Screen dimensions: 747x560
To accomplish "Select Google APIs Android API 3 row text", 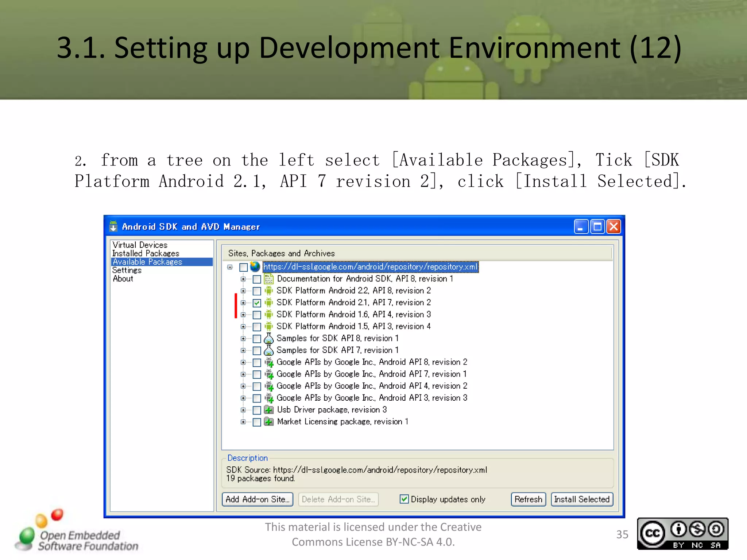I will (x=372, y=398).
